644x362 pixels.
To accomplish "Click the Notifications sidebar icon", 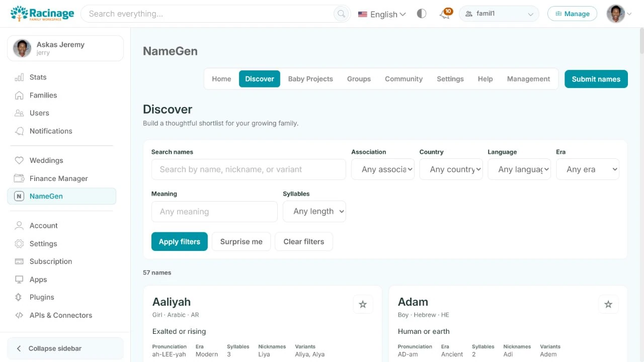I will coord(19,131).
